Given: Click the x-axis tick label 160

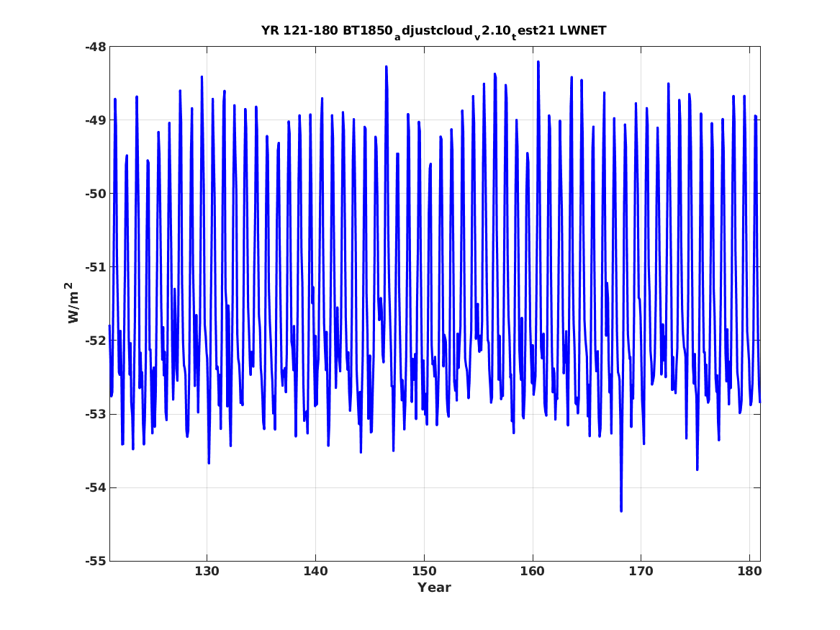Looking at the screenshot, I should [x=533, y=572].
